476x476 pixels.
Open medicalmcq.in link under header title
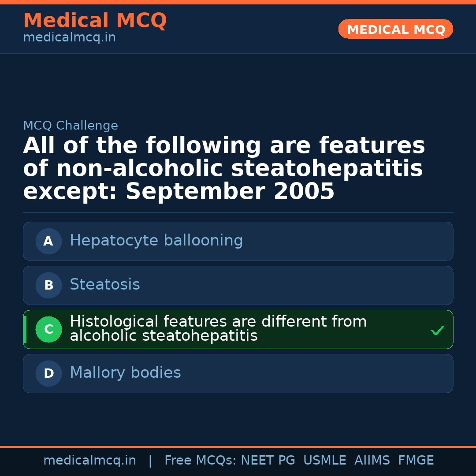[69, 37]
